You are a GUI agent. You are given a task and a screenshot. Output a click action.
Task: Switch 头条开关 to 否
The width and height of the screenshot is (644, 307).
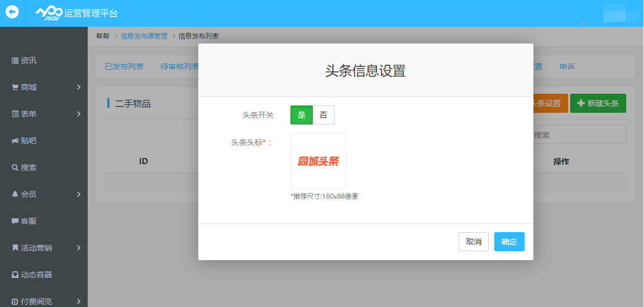tap(323, 115)
